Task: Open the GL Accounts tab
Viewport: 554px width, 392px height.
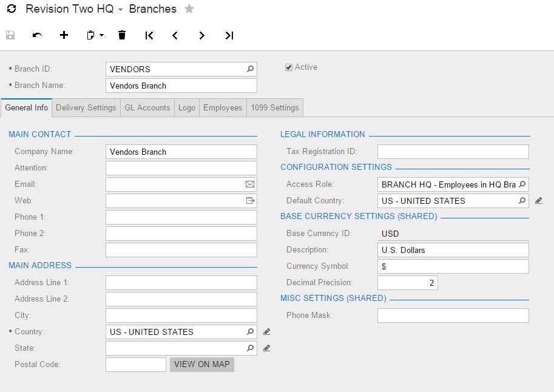Action: coord(147,107)
